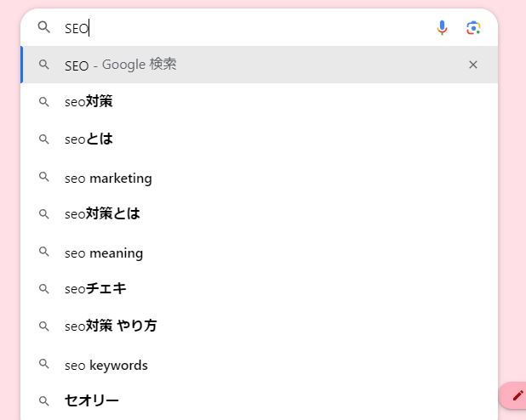The height and width of the screenshot is (420, 526).
Task: Open Google Lens image search icon
Action: pos(473,28)
